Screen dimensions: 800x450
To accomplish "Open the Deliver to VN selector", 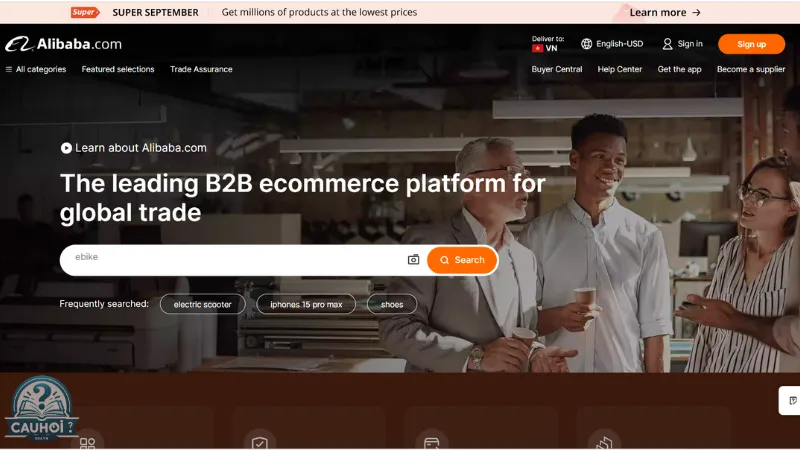I will coord(547,44).
